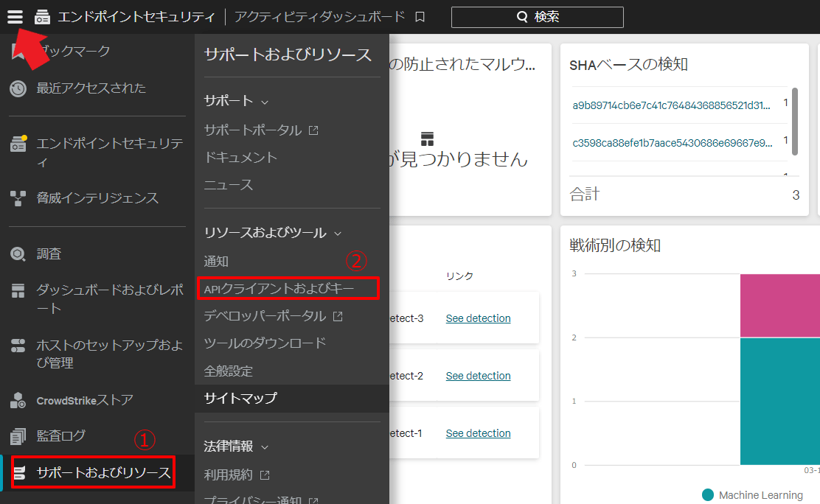This screenshot has width=820, height=504.
Task: Click the teal bar segment in chart
Action: 779,401
